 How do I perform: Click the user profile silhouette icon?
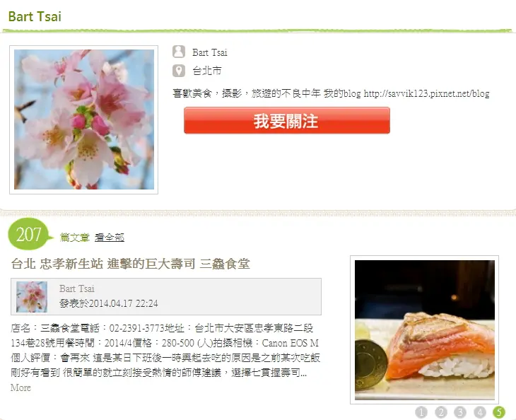[179, 52]
